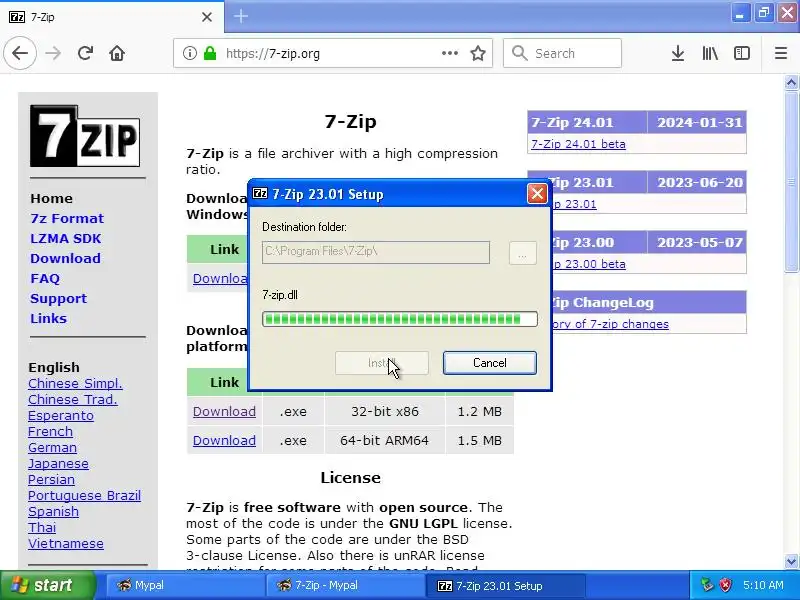This screenshot has width=800, height=600.
Task: Click the safely remove hardware tray icon
Action: point(707,585)
